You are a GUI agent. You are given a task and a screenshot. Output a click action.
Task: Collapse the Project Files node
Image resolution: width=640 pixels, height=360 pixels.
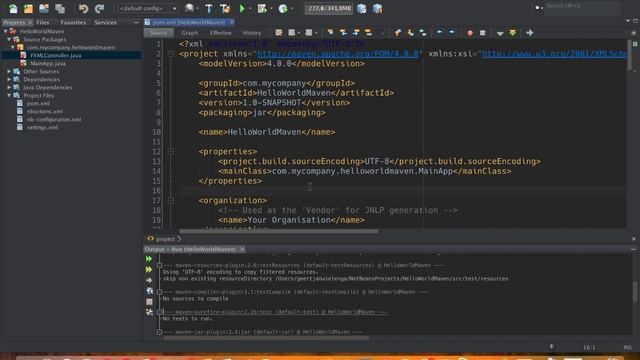pyautogui.click(x=9, y=95)
